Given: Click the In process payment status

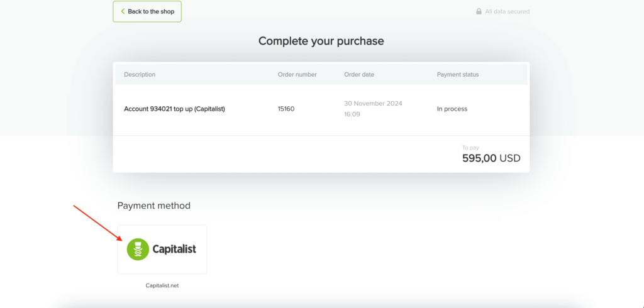Looking at the screenshot, I should (452, 109).
